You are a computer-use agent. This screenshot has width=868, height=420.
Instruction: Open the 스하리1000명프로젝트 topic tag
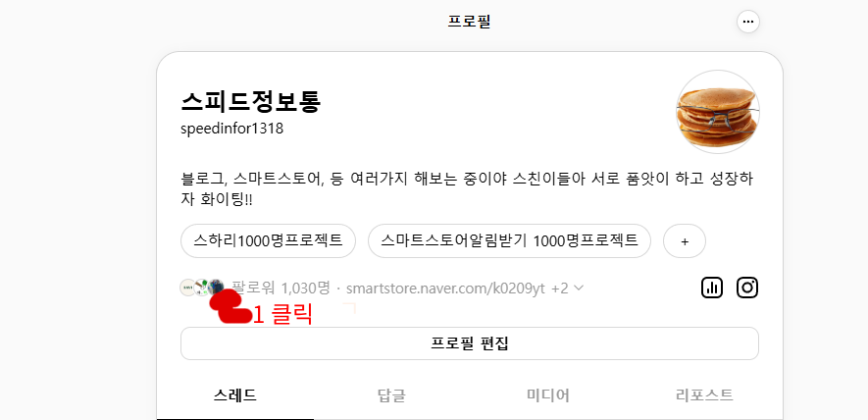pos(268,241)
